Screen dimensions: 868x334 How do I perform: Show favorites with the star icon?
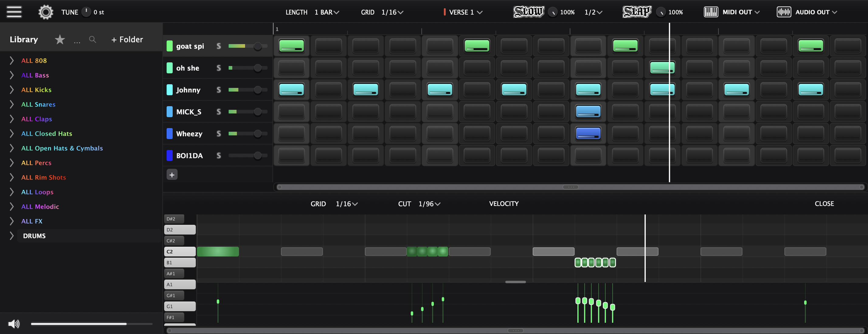pyautogui.click(x=60, y=40)
